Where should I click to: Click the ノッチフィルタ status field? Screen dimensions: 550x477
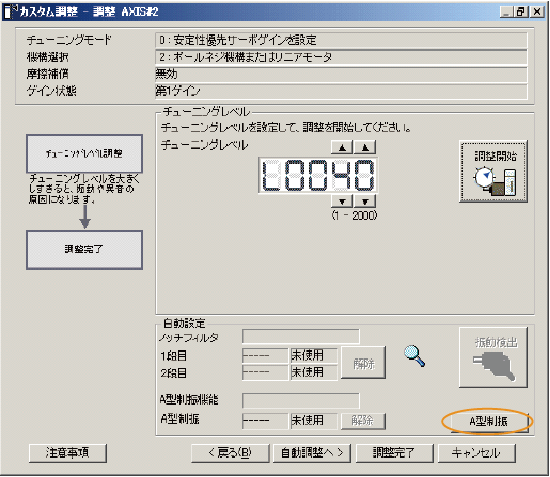(x=301, y=336)
